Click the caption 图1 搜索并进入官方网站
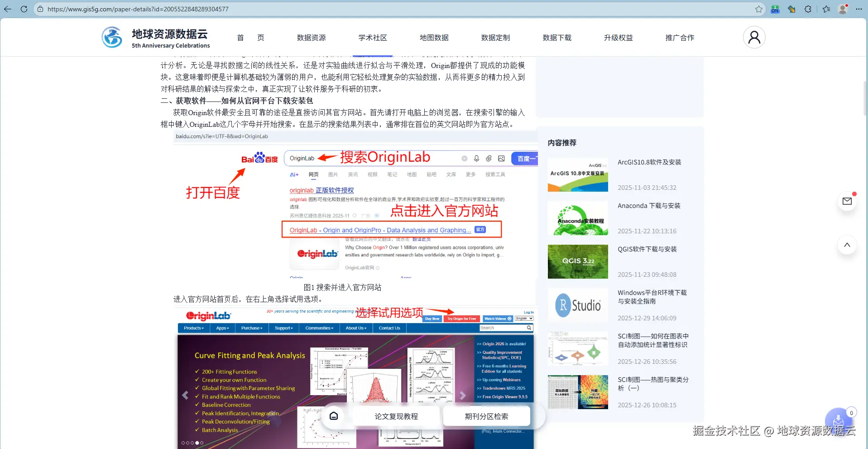 [342, 287]
